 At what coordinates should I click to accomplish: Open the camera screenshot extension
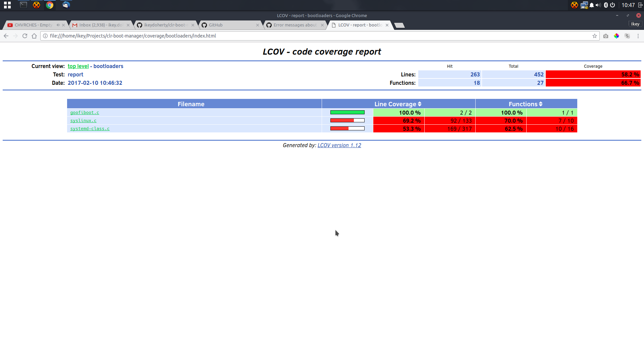pyautogui.click(x=606, y=36)
